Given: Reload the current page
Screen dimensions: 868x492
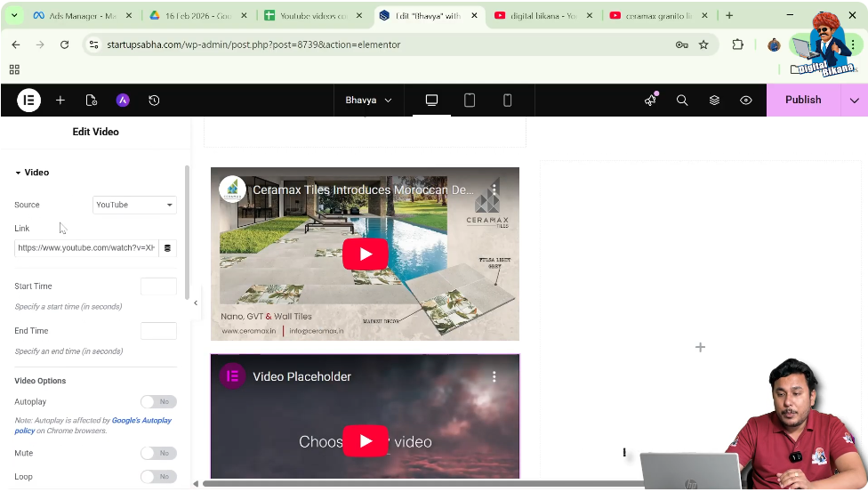Looking at the screenshot, I should pyautogui.click(x=64, y=44).
